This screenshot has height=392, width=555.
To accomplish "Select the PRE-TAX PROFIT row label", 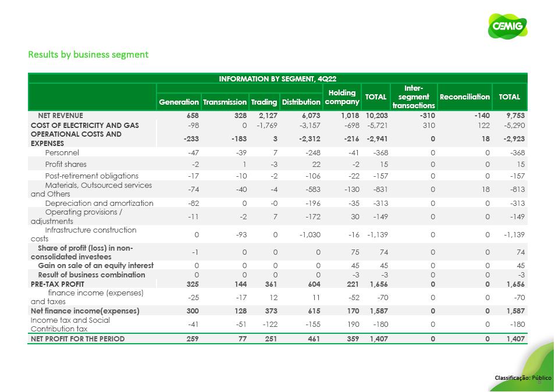I will [58, 284].
